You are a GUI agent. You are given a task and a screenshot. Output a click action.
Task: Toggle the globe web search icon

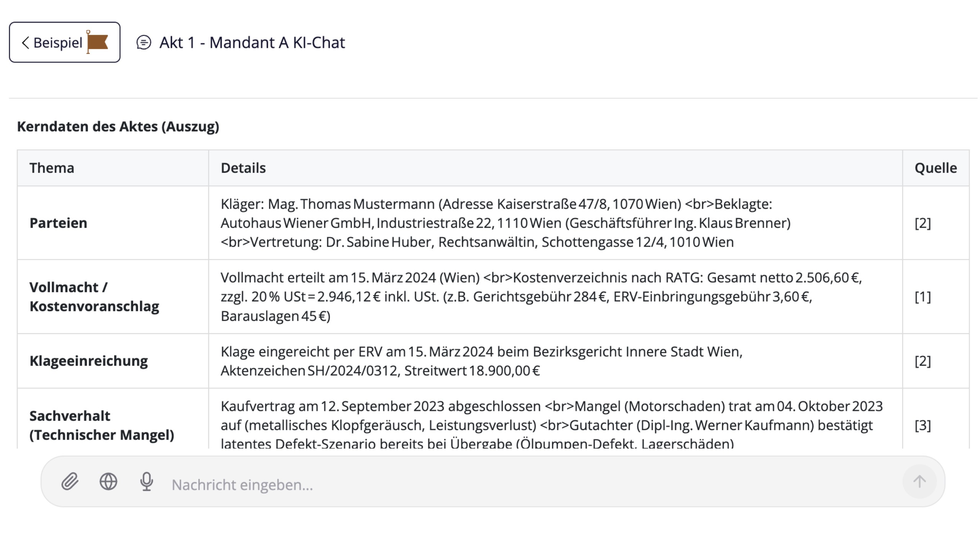108,481
